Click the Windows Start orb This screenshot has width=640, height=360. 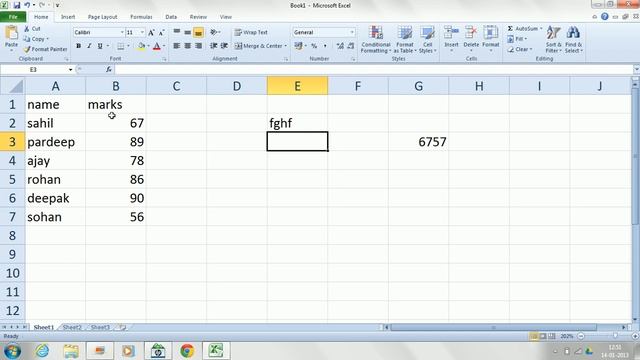pos(12,351)
